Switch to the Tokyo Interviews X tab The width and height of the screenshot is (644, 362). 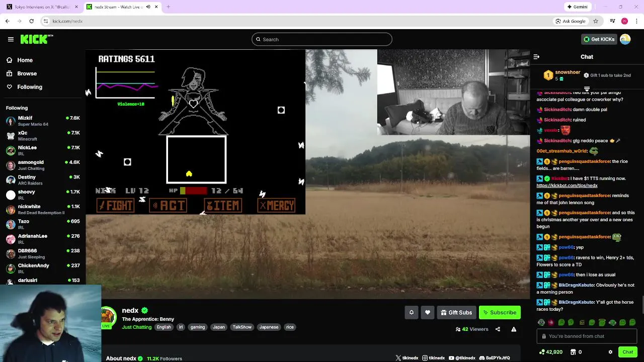42,7
